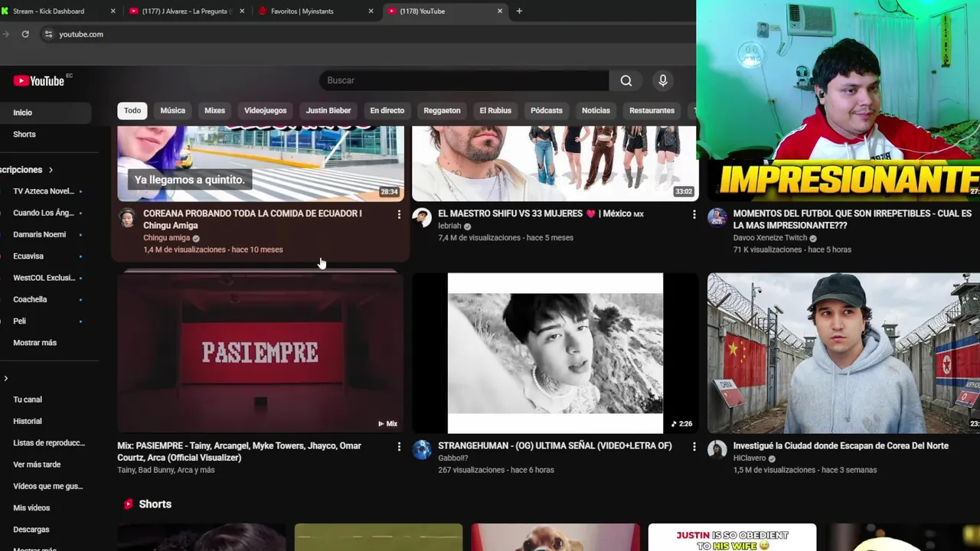Expand the Tú section chevron

[x=6, y=378]
